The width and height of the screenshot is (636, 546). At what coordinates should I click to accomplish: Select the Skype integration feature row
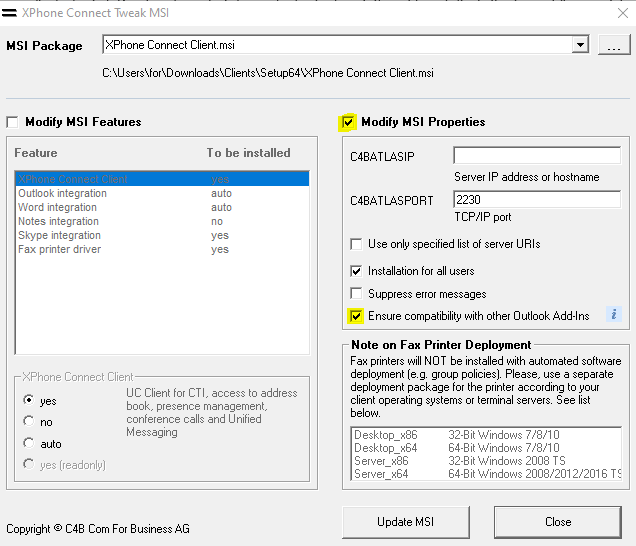coord(162,235)
